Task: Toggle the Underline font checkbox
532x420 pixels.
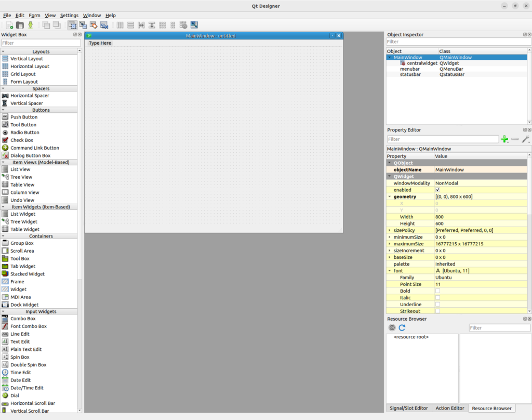Action: pos(437,305)
